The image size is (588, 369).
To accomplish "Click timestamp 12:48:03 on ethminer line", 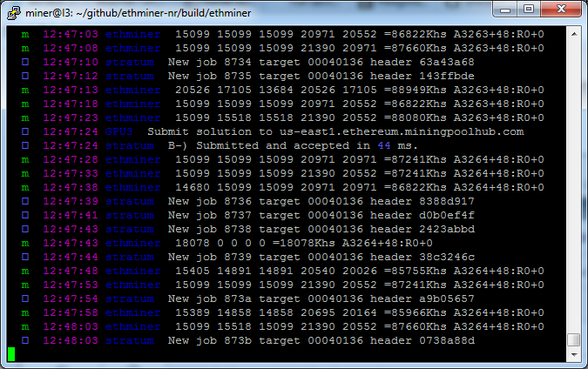I will tap(71, 326).
